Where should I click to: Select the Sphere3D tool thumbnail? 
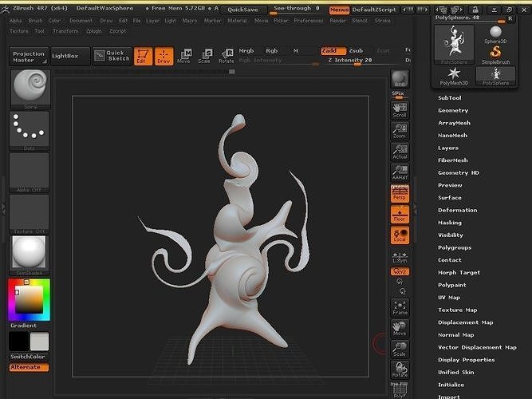tap(495, 35)
